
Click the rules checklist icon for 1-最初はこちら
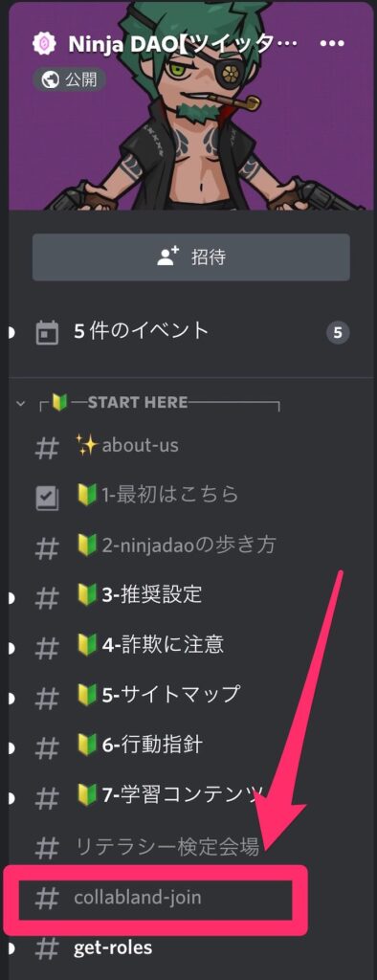pyautogui.click(x=48, y=497)
